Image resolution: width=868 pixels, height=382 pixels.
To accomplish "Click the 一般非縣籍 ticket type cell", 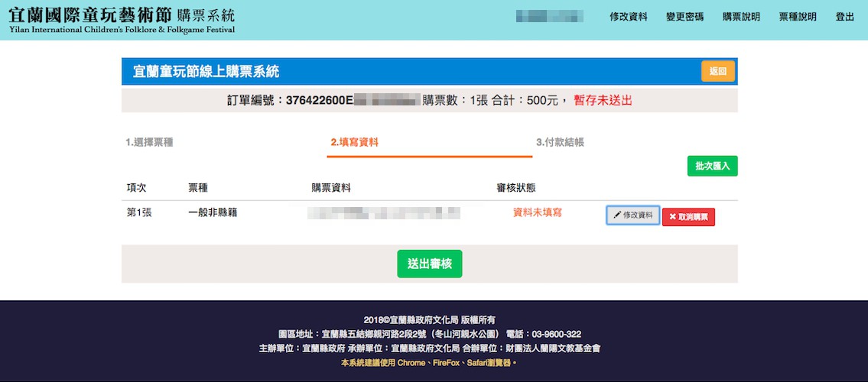I will [213, 212].
